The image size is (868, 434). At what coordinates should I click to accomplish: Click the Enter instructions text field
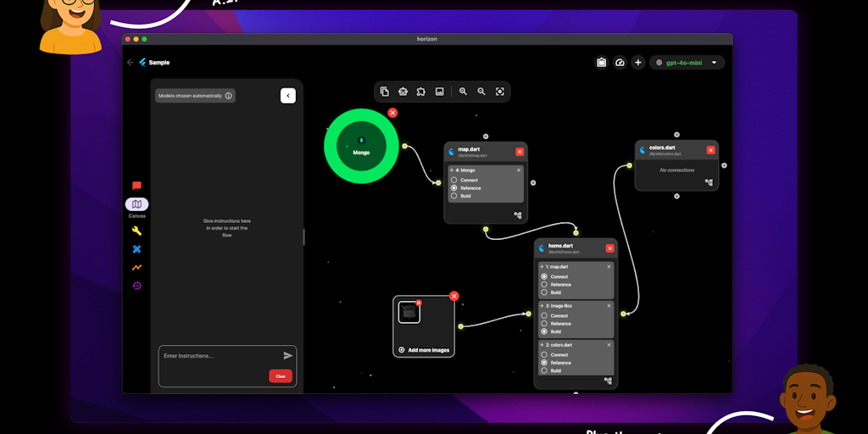coord(220,356)
